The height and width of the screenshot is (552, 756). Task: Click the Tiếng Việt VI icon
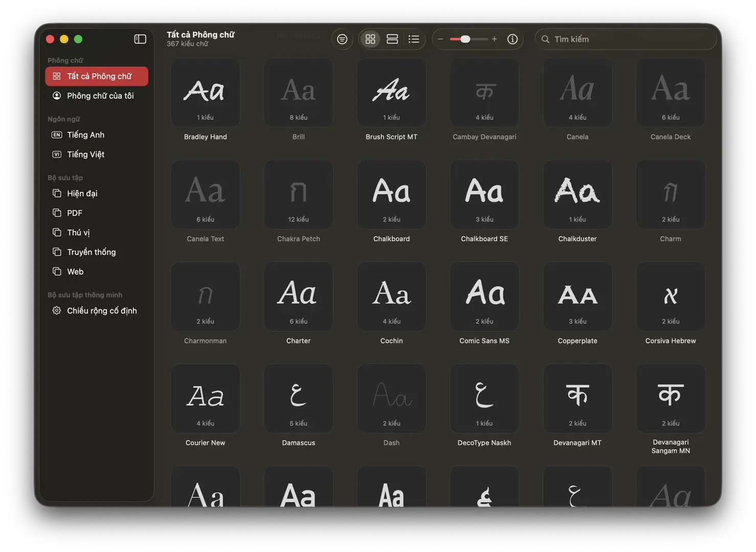[57, 154]
